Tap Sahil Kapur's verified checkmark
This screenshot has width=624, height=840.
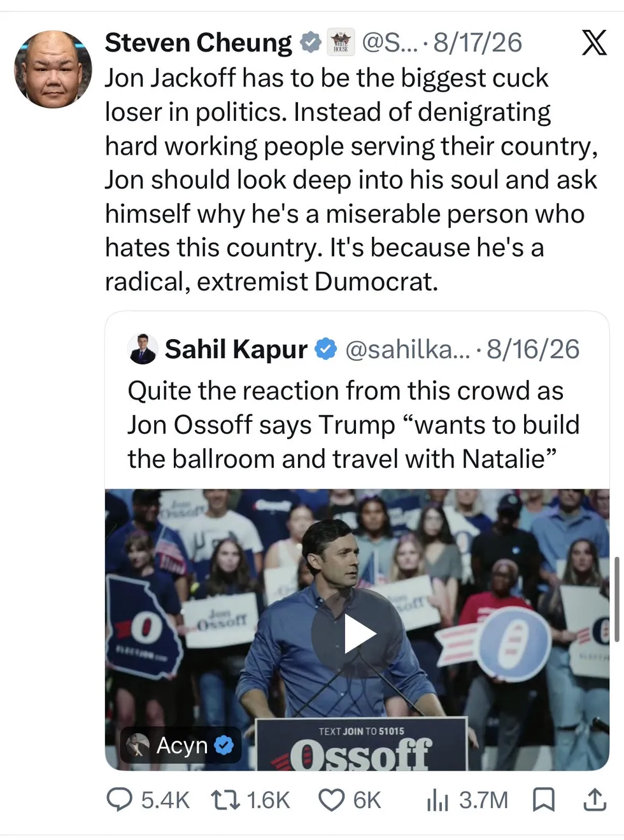(327, 349)
